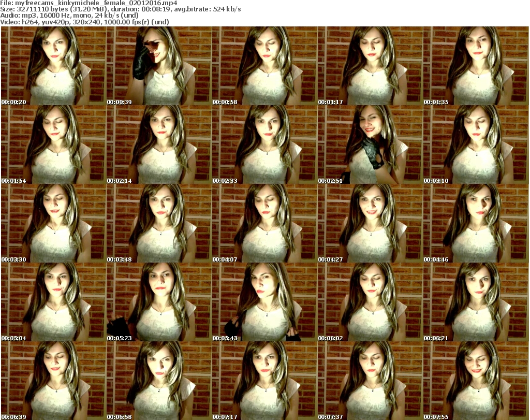
Task: Click the Audio line showing mp3, 16000 Hz
Action: (x=70, y=16)
